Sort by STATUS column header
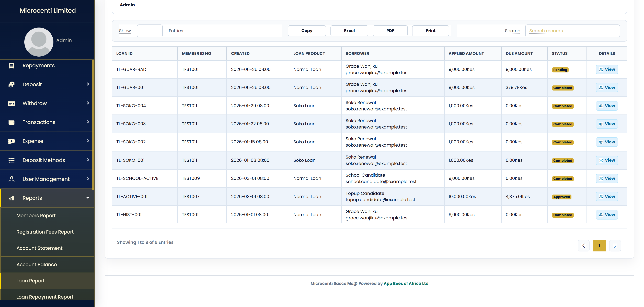 [x=567, y=53]
